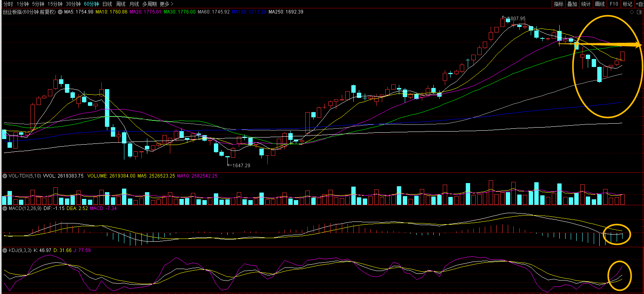The height and width of the screenshot is (294, 644).
Task: Click the 叠加 overlay button
Action: point(572,4)
